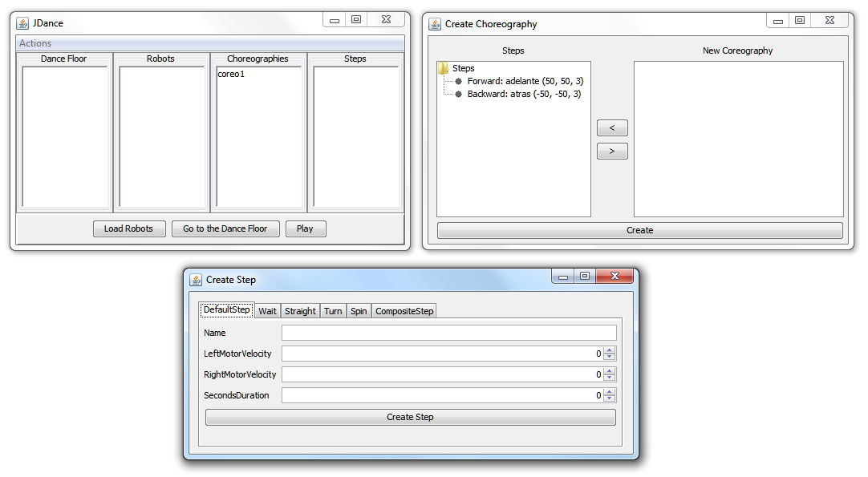Open the Actions menu in JDance

34,43
